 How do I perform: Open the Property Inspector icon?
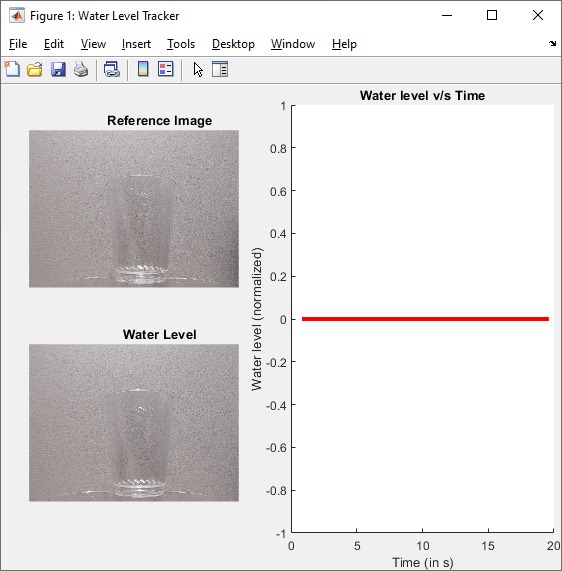(x=220, y=69)
